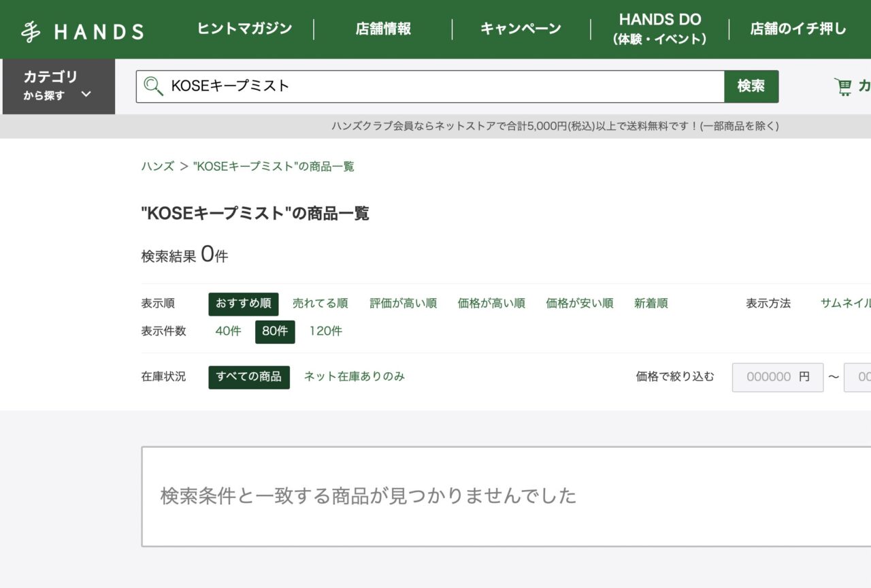Click the minimum price 円 input field
The image size is (871, 588).
click(778, 377)
